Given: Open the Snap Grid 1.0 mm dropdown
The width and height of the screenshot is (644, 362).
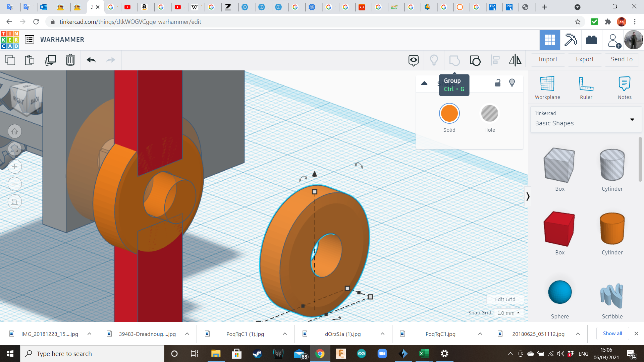Looking at the screenshot, I should click(509, 313).
